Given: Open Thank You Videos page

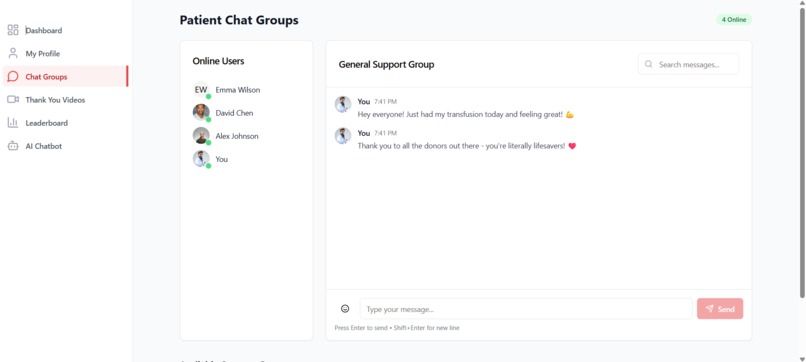Looking at the screenshot, I should point(65,100).
